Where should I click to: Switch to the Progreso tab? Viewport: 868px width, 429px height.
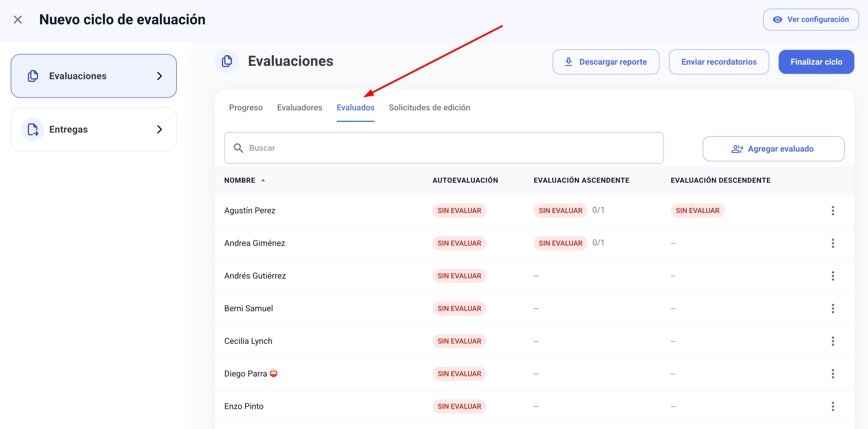pyautogui.click(x=246, y=107)
